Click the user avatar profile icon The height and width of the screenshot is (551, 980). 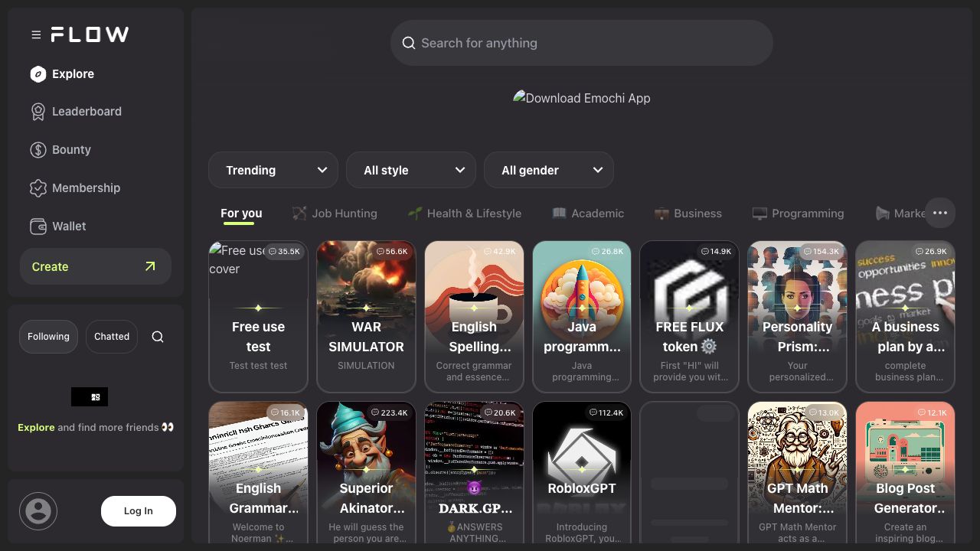38,511
